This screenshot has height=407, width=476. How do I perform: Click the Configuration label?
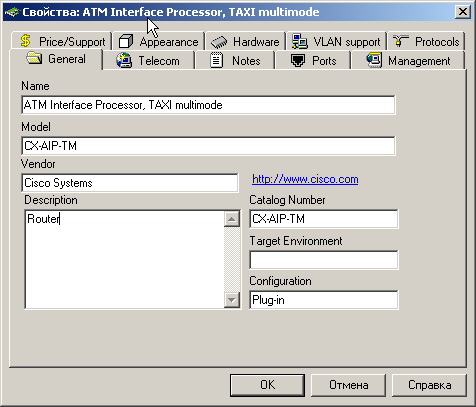280,281
